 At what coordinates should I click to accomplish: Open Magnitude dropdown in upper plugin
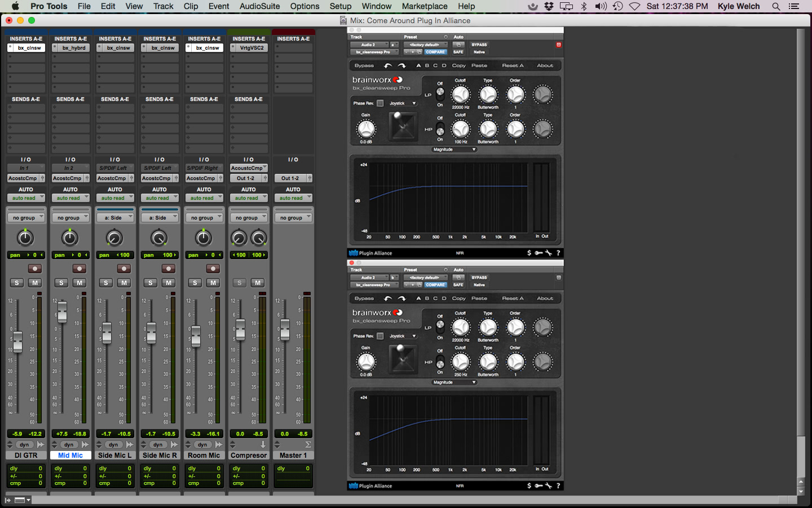[x=454, y=150]
